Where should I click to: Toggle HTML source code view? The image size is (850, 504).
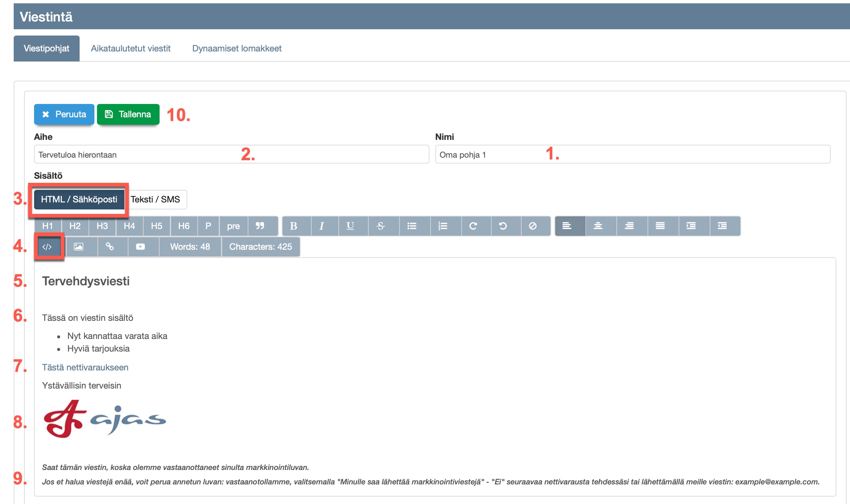point(47,247)
